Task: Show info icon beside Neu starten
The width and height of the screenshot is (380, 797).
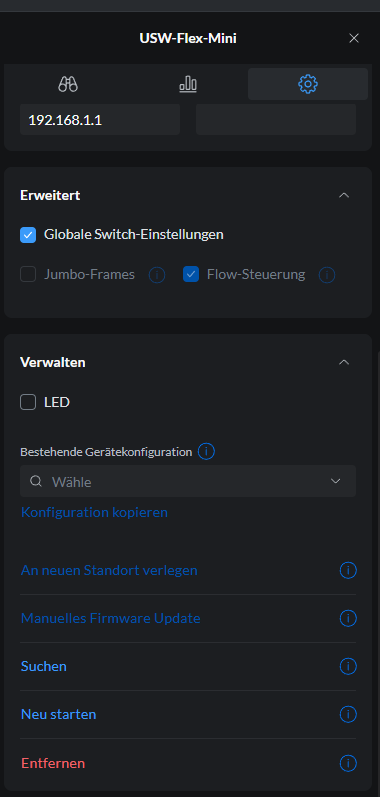Action: click(x=348, y=715)
